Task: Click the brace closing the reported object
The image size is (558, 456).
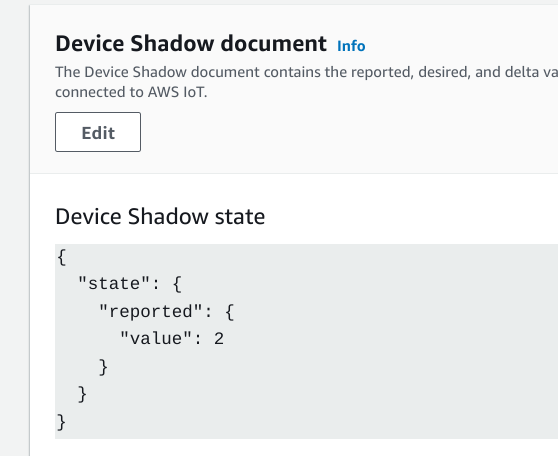Action: 103,367
